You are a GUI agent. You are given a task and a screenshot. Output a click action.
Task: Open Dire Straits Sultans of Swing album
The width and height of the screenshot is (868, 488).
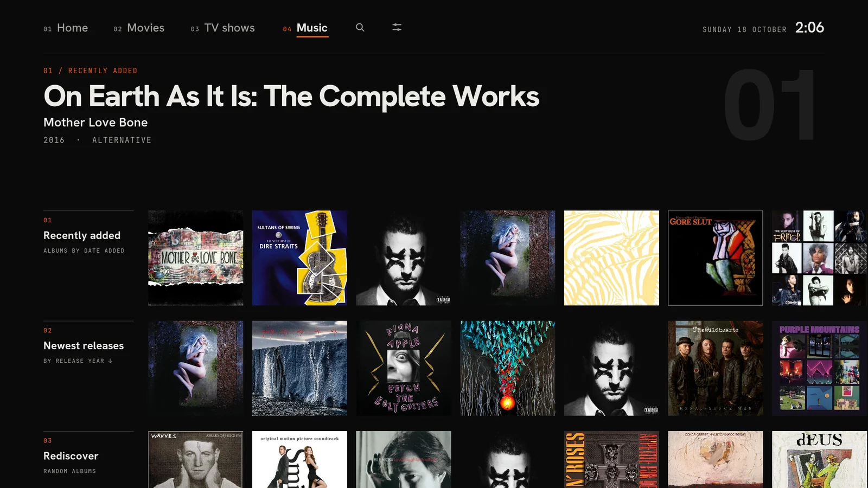[x=299, y=258]
